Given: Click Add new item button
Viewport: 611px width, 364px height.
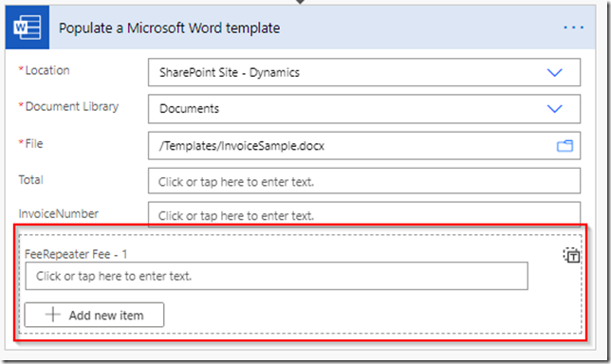Looking at the screenshot, I should 94,315.
